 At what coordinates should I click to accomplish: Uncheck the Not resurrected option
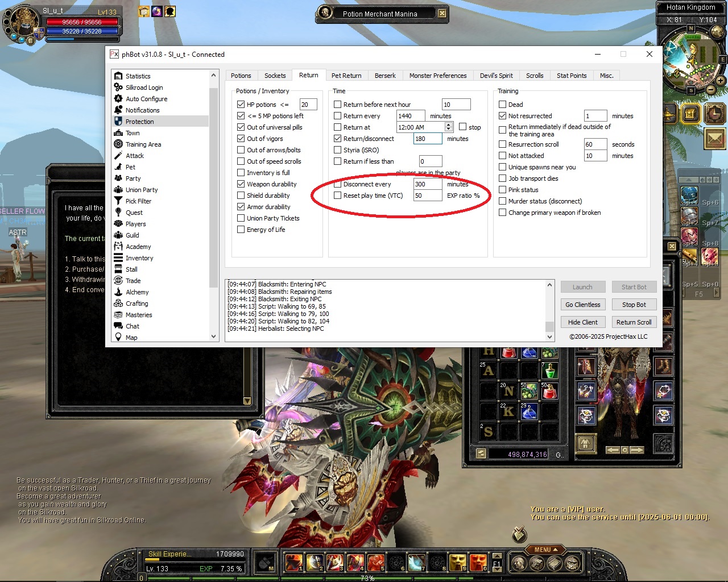click(503, 116)
